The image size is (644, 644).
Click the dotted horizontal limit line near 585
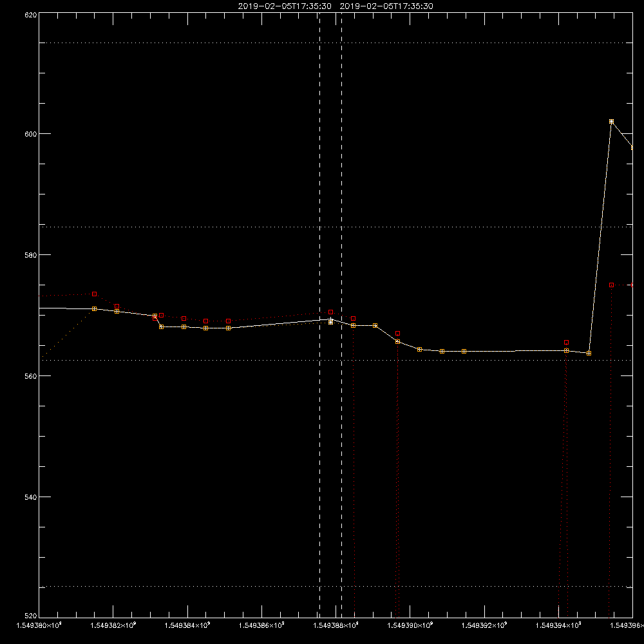(x=336, y=227)
